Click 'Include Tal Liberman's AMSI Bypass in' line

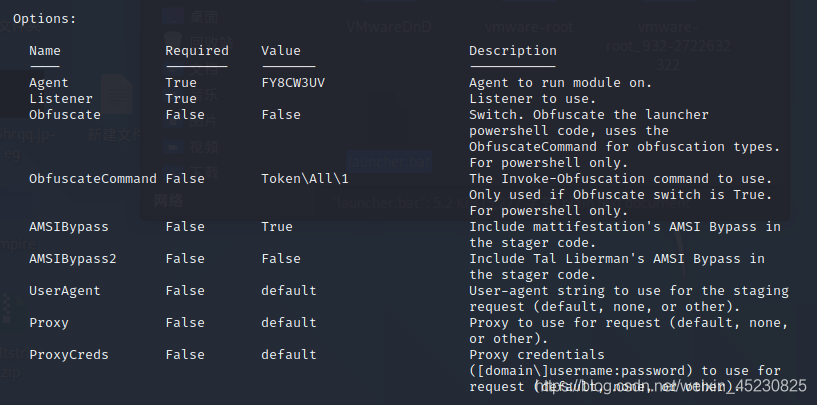[617, 259]
